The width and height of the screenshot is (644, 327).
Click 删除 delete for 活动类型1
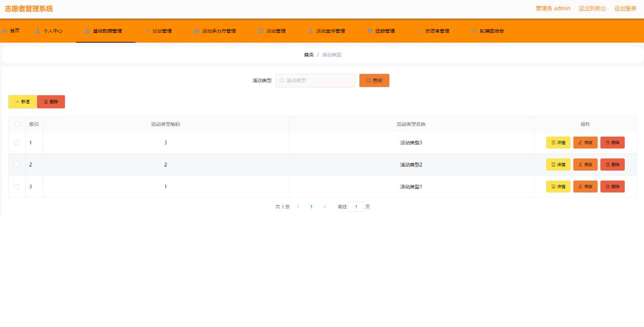pyautogui.click(x=613, y=186)
